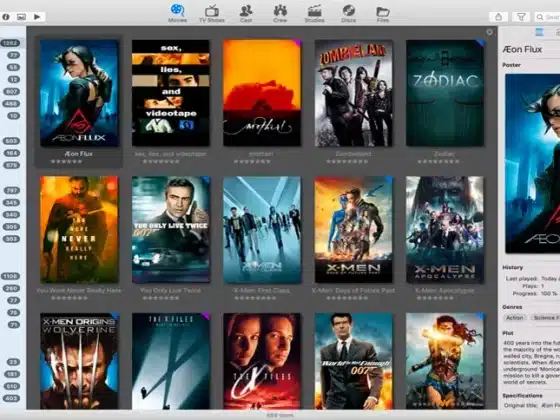Select the Zombieland poster

[354, 93]
